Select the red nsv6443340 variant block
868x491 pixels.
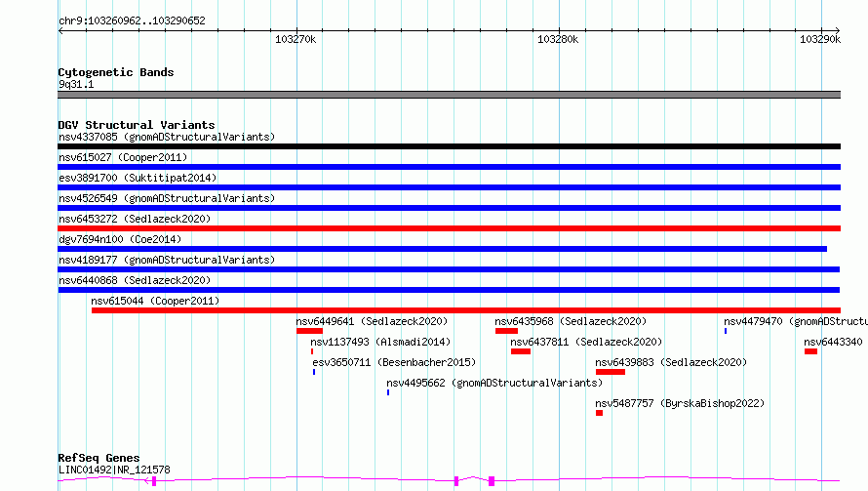[x=811, y=351]
